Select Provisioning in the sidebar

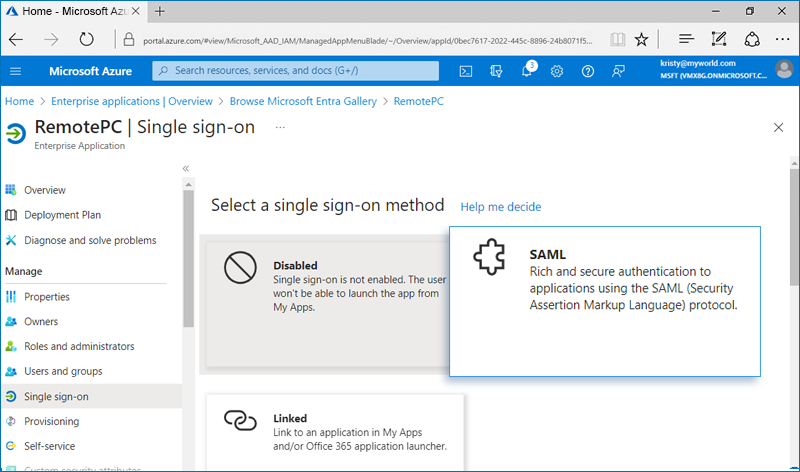[51, 422]
